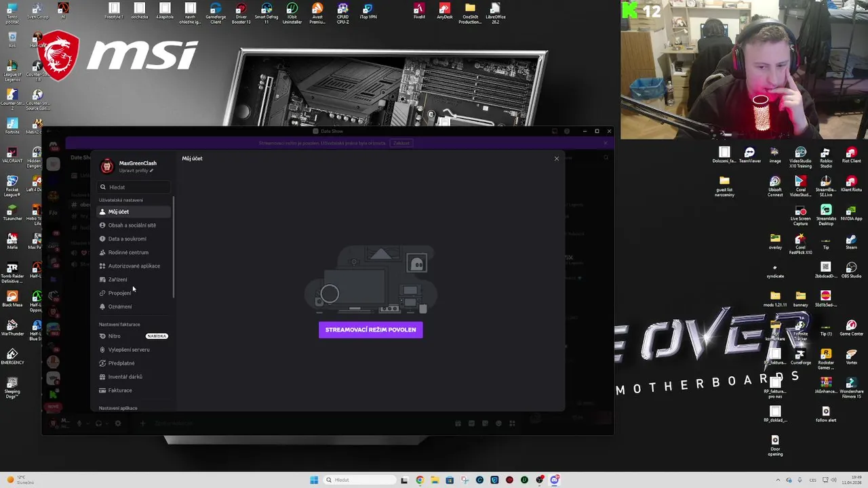Open CPUID CPU-Z desktop icon
Viewport: 868px width, 488px height.
[x=342, y=13]
